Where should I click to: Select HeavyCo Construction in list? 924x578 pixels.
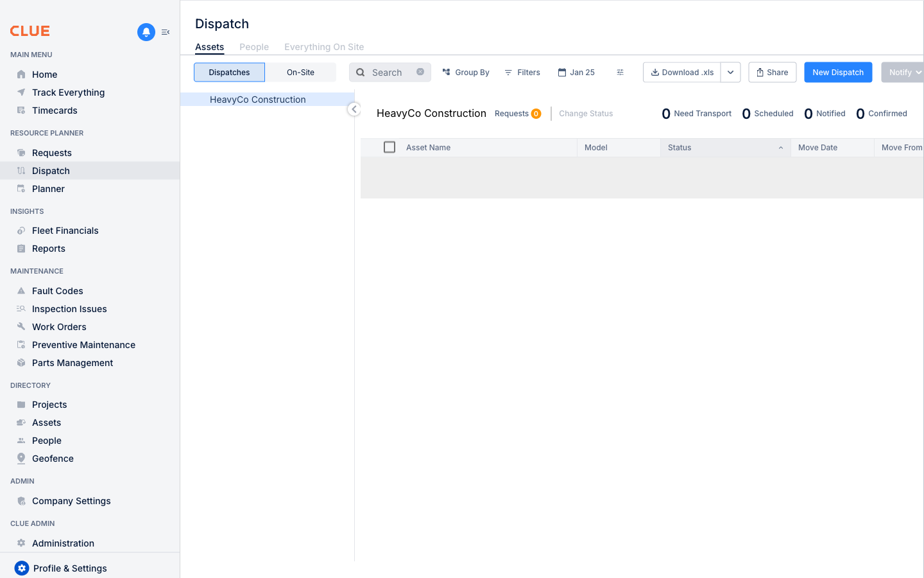point(267,100)
